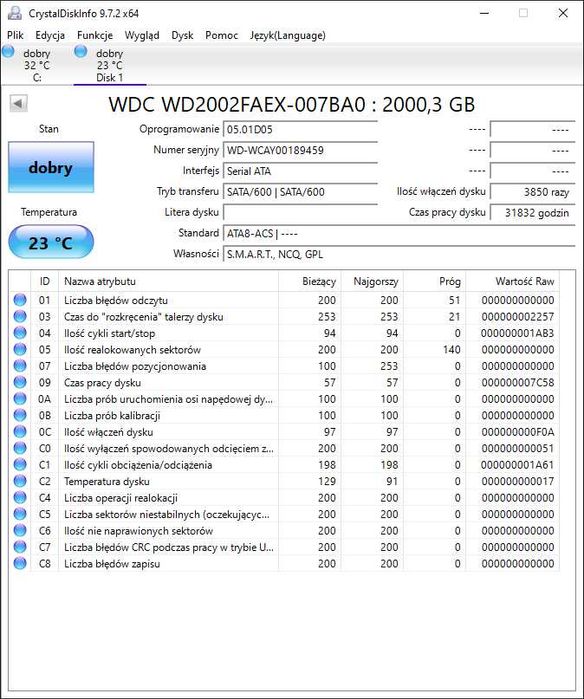Click the Najgorszy column header

pyautogui.click(x=372, y=281)
